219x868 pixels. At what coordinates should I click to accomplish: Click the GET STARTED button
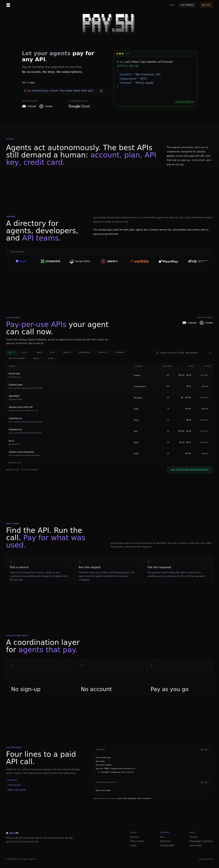coord(187,5)
